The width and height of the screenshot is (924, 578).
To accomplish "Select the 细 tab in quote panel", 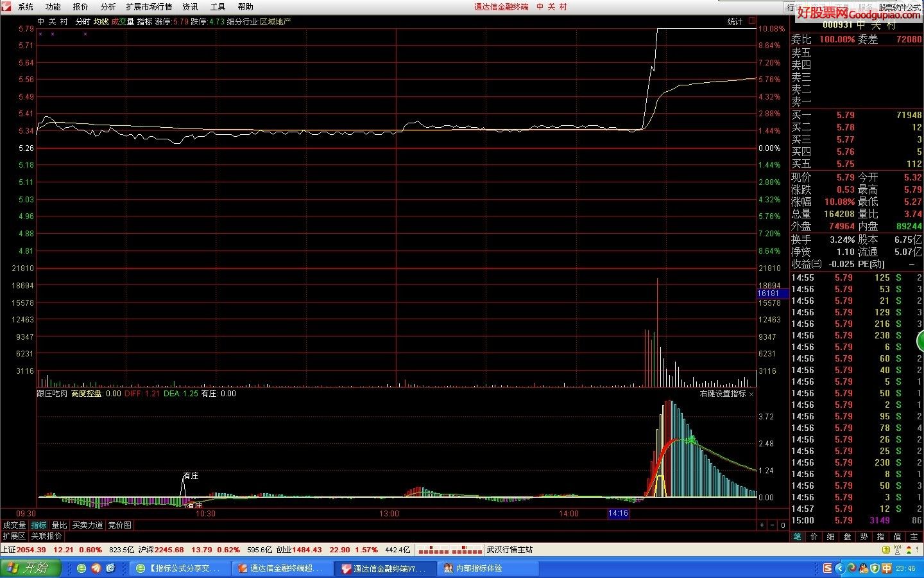I will point(831,537).
